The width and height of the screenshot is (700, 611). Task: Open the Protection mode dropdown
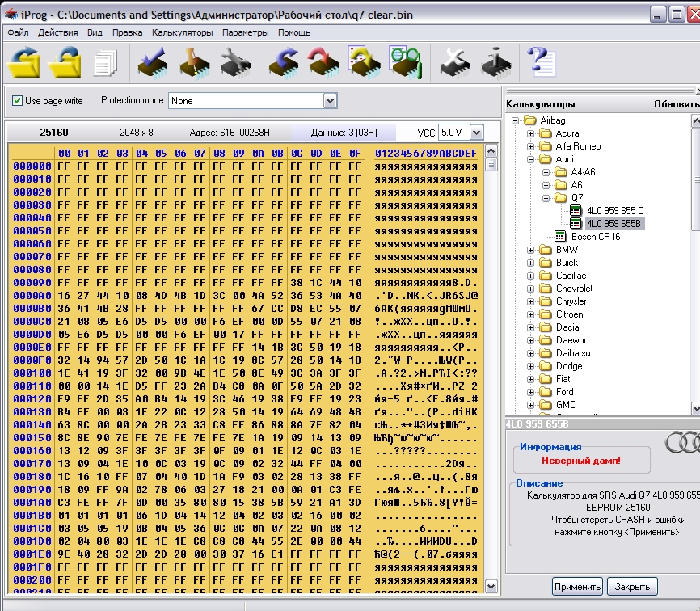pyautogui.click(x=330, y=101)
